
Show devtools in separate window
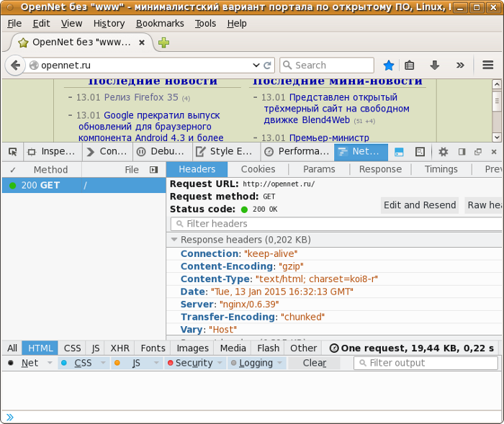[478, 152]
